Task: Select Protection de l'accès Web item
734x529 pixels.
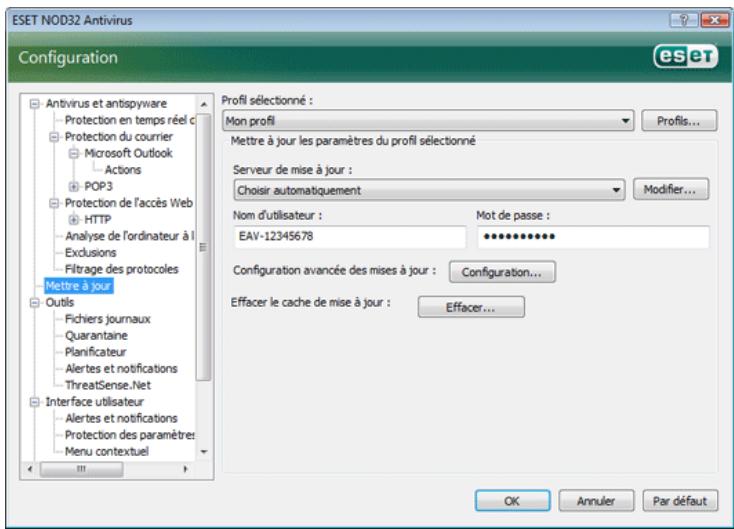Action: point(129,203)
